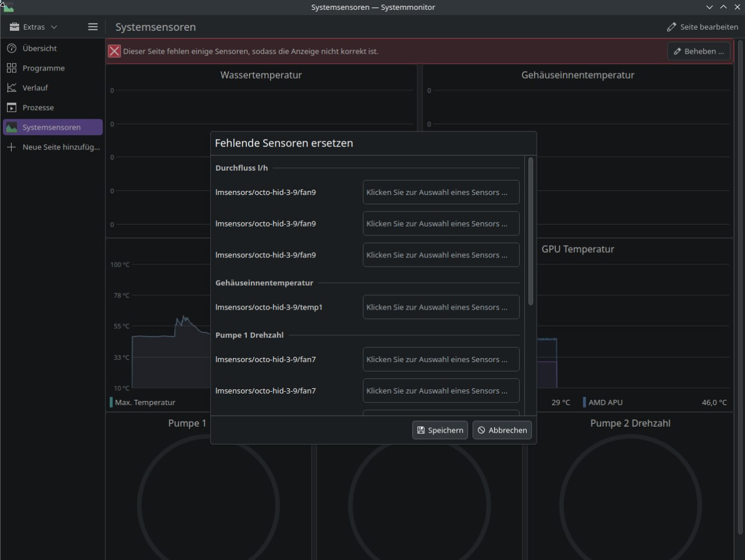Viewport: 745px width, 560px height.
Task: Click the 46,0 °C value
Action: [x=714, y=402]
